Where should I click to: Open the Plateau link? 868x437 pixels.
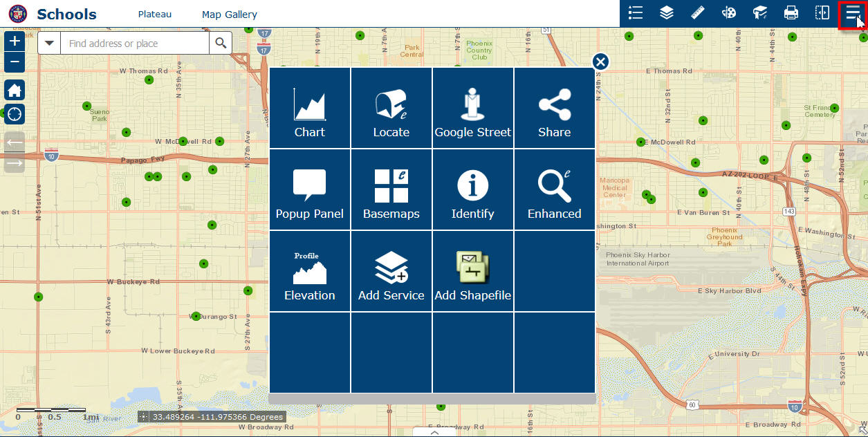pos(155,14)
